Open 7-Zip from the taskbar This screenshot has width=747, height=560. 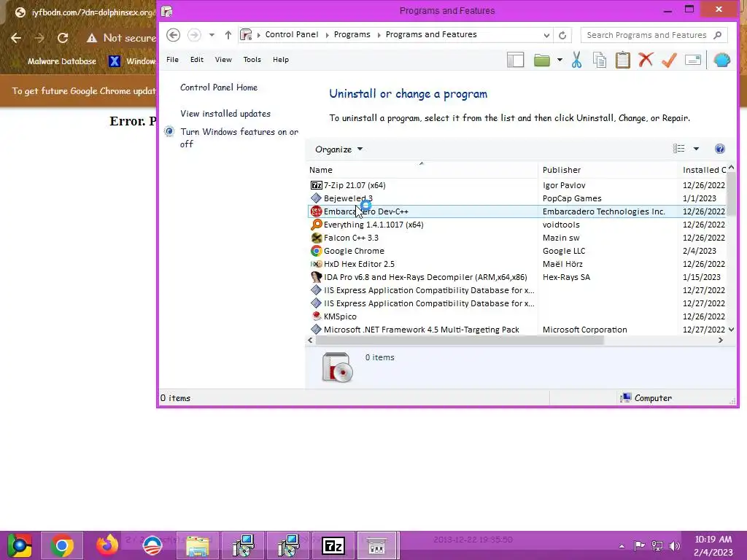pos(333,545)
